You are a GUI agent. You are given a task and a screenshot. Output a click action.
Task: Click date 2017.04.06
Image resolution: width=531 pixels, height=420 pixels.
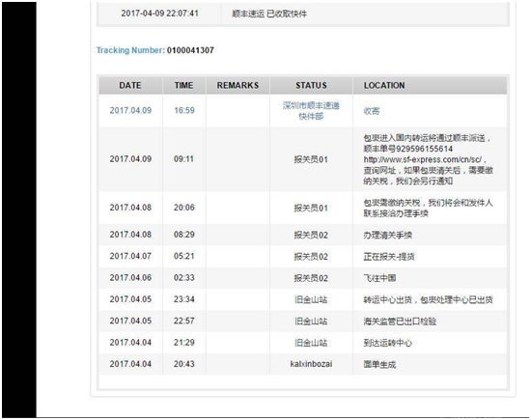130,278
